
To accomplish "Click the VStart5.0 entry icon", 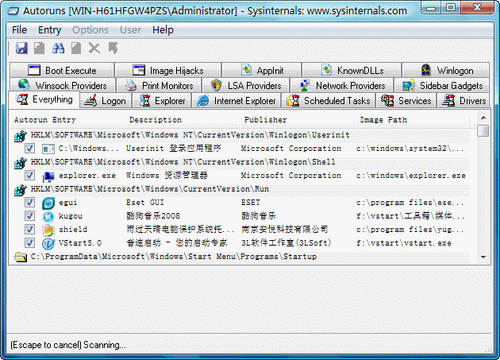I will click(48, 244).
